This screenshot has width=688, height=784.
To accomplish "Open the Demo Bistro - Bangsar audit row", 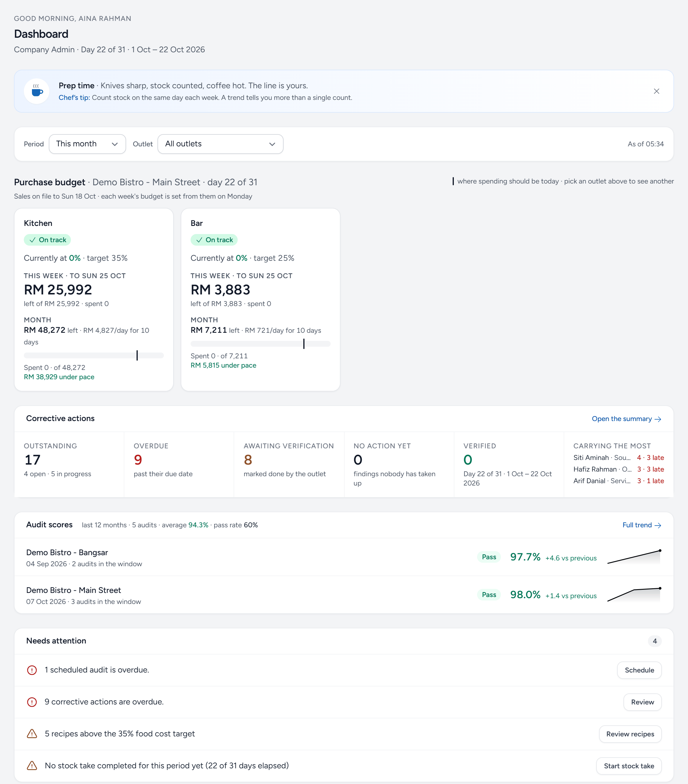I will point(344,557).
